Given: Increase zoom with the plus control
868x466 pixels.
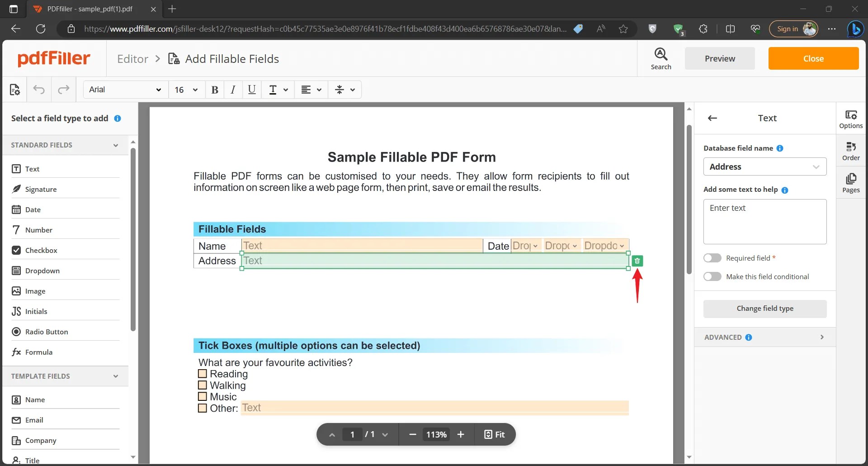Looking at the screenshot, I should click(461, 434).
